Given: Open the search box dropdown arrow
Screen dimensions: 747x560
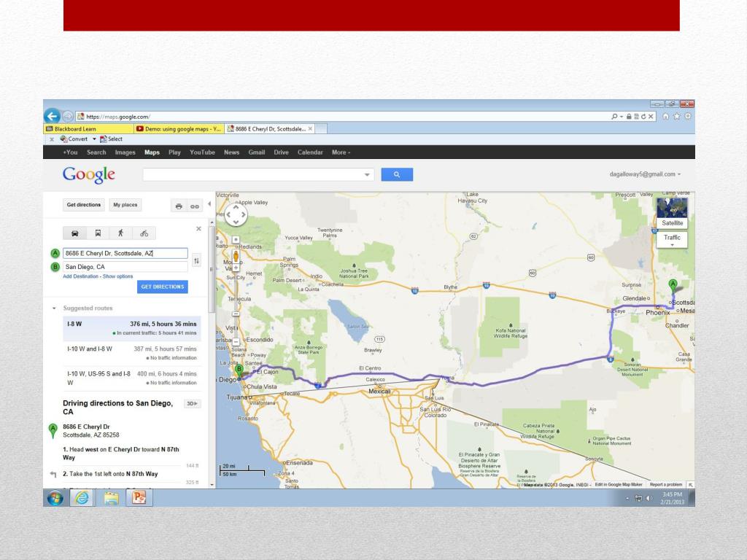Looking at the screenshot, I should coord(367,175).
